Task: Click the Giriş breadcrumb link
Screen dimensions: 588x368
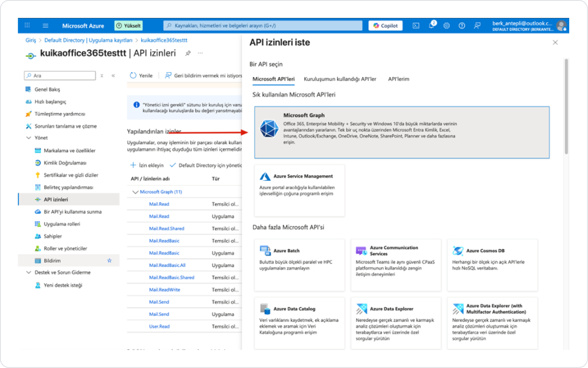Action: [x=31, y=40]
